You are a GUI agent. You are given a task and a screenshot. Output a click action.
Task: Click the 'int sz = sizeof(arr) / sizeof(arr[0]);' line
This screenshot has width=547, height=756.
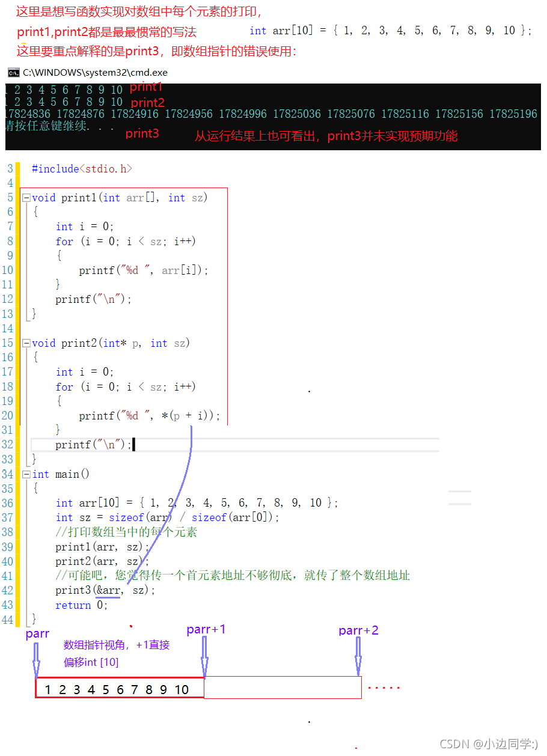(168, 517)
